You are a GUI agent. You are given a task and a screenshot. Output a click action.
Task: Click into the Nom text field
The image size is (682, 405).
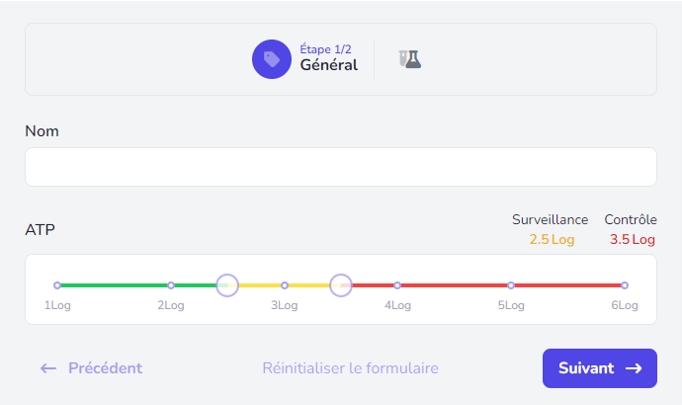[x=341, y=167]
